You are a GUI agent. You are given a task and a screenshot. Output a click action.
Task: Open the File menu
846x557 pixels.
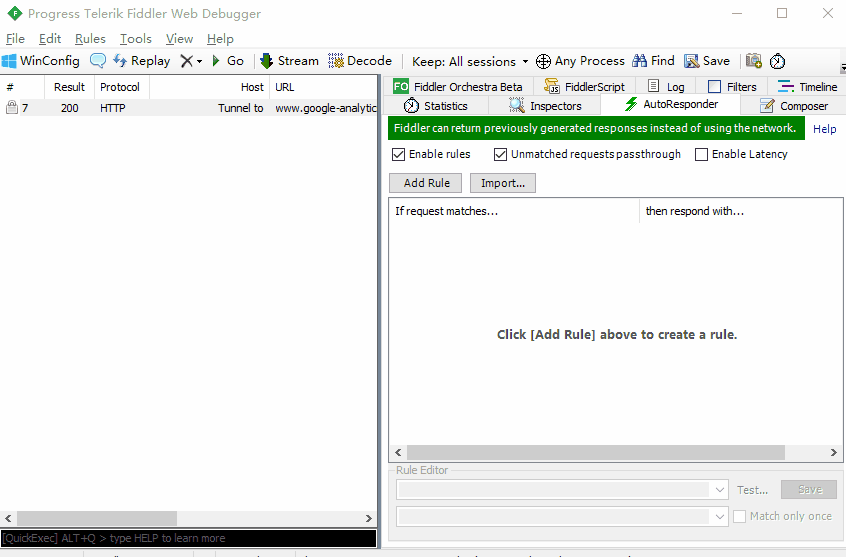coord(15,39)
